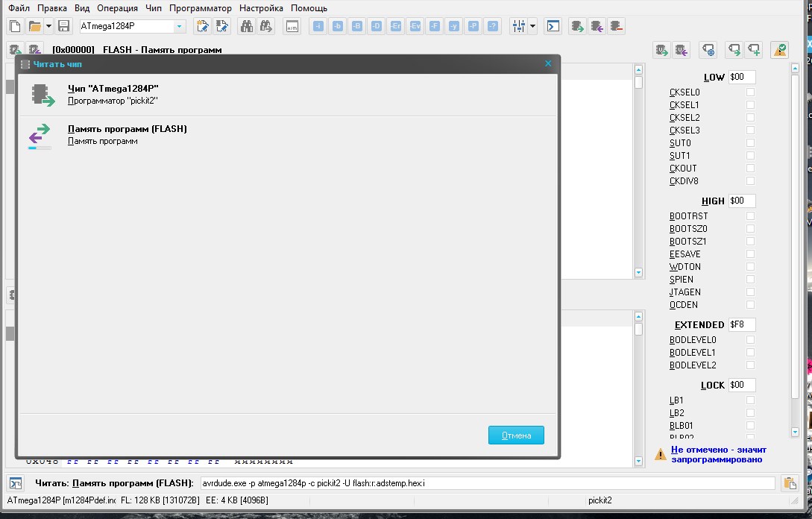Open the Программатор menu
This screenshot has height=519, width=812.
coord(201,8)
